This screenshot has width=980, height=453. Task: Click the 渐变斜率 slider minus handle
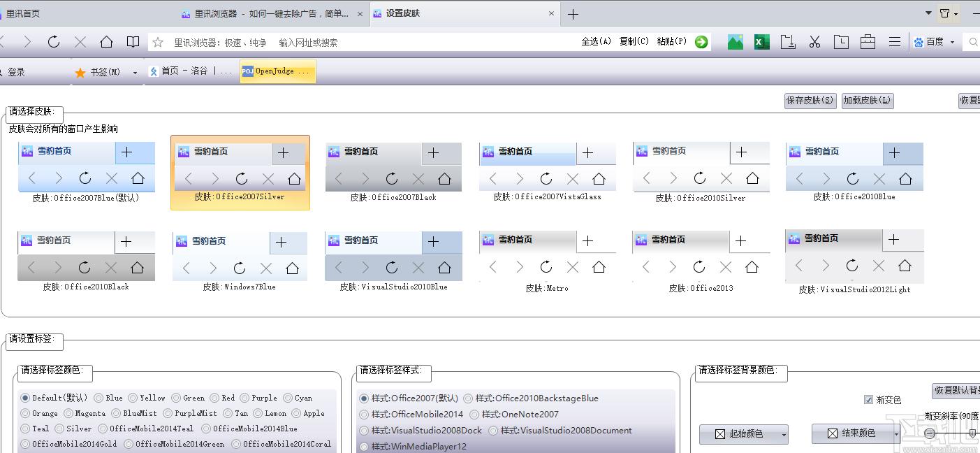point(930,433)
